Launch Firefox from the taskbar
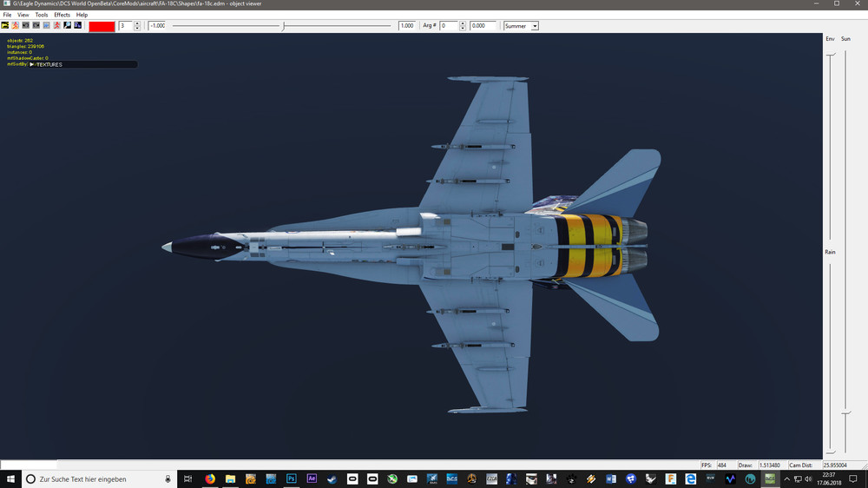The height and width of the screenshot is (488, 868). pos(210,479)
